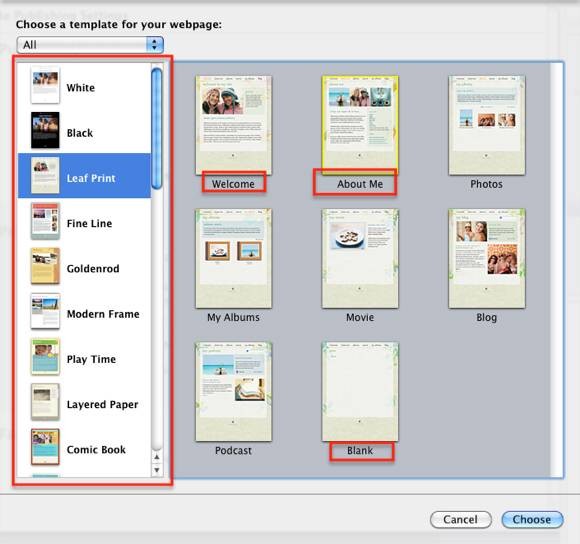
Task: Click the Cancel button
Action: (x=461, y=520)
